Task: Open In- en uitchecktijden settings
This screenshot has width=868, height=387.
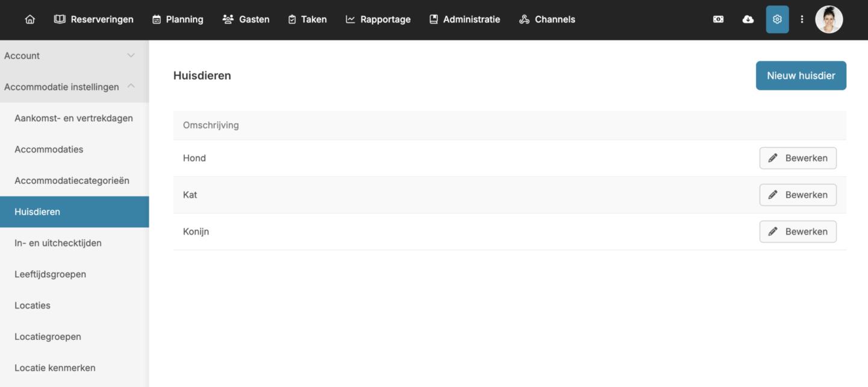Action: point(58,243)
